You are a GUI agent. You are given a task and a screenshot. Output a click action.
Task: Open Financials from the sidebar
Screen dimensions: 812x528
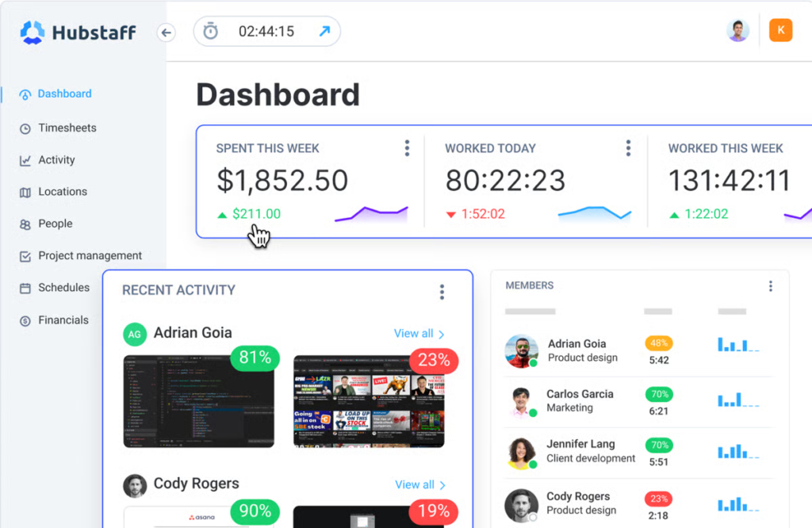tap(63, 320)
